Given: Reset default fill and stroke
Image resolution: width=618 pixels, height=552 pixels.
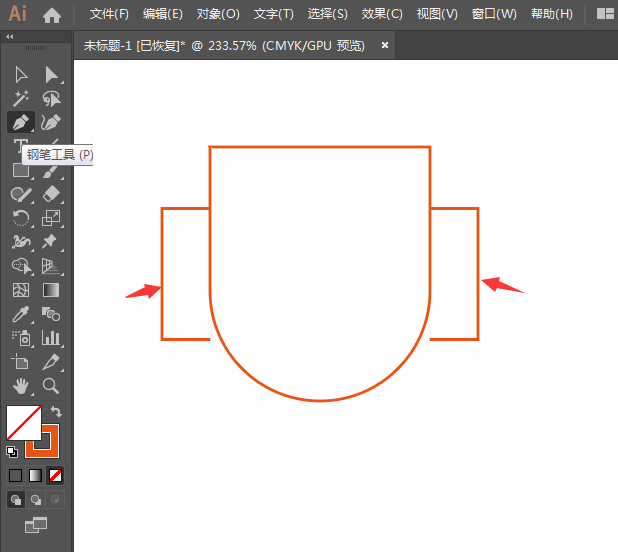Looking at the screenshot, I should tap(12, 452).
